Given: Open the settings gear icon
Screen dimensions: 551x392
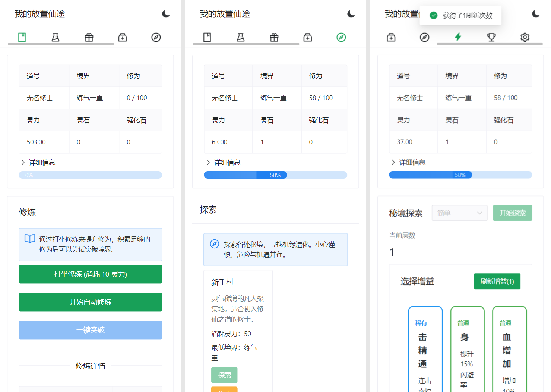Looking at the screenshot, I should coord(525,37).
